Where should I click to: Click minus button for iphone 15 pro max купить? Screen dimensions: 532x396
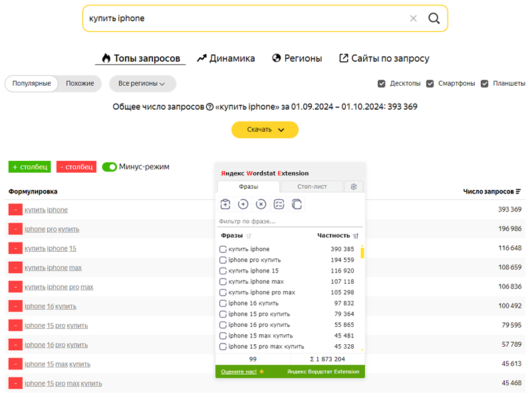coord(15,383)
